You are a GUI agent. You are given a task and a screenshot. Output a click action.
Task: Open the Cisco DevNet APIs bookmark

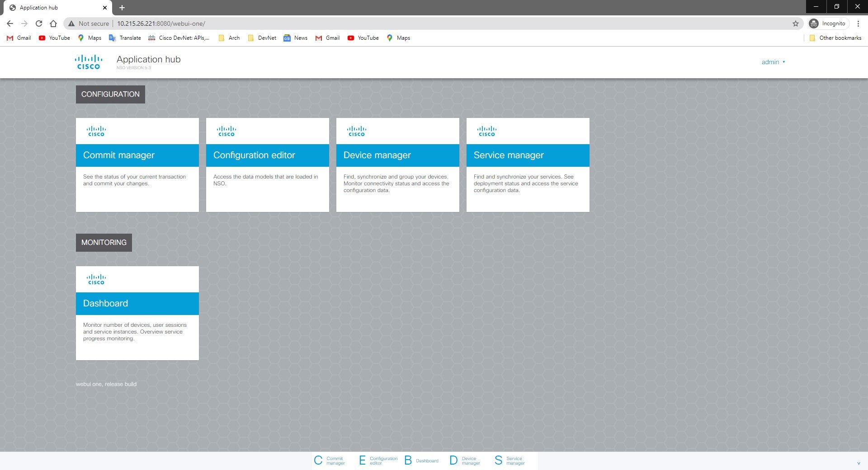pyautogui.click(x=179, y=38)
